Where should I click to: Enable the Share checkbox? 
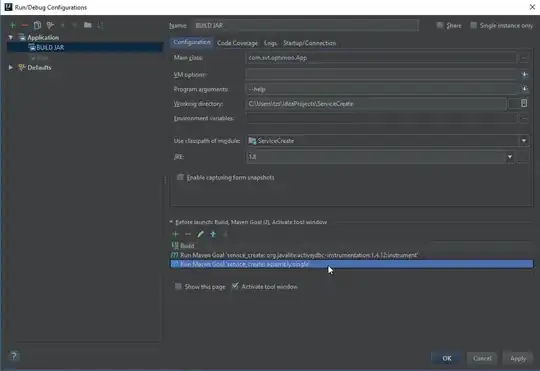(x=440, y=25)
